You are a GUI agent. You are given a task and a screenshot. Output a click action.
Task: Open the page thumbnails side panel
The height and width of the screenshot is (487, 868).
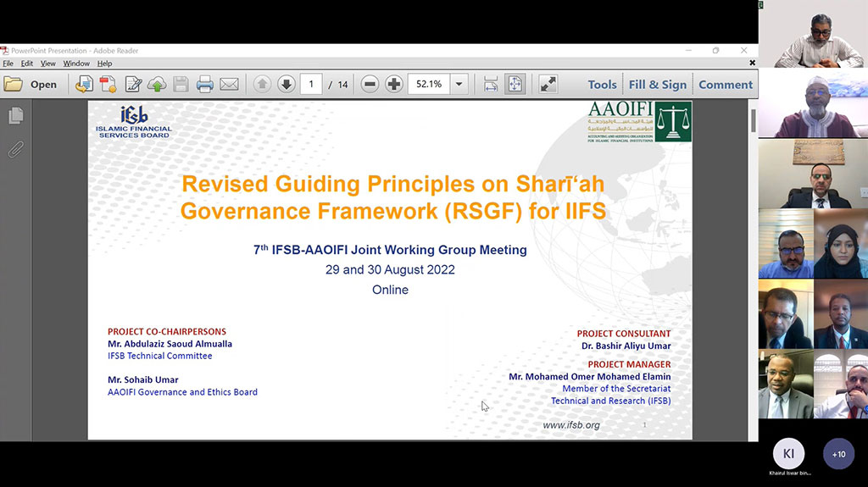(16, 116)
